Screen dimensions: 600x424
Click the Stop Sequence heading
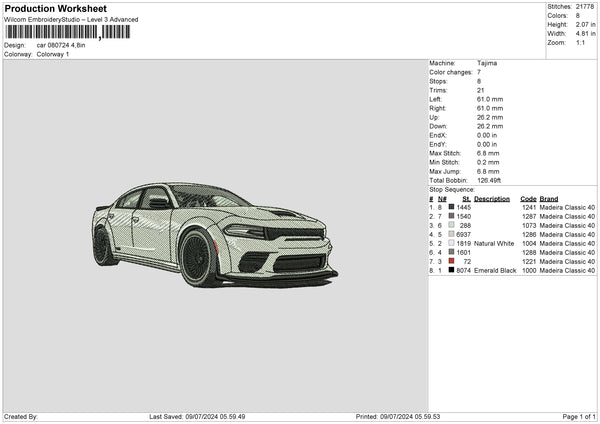click(x=452, y=188)
